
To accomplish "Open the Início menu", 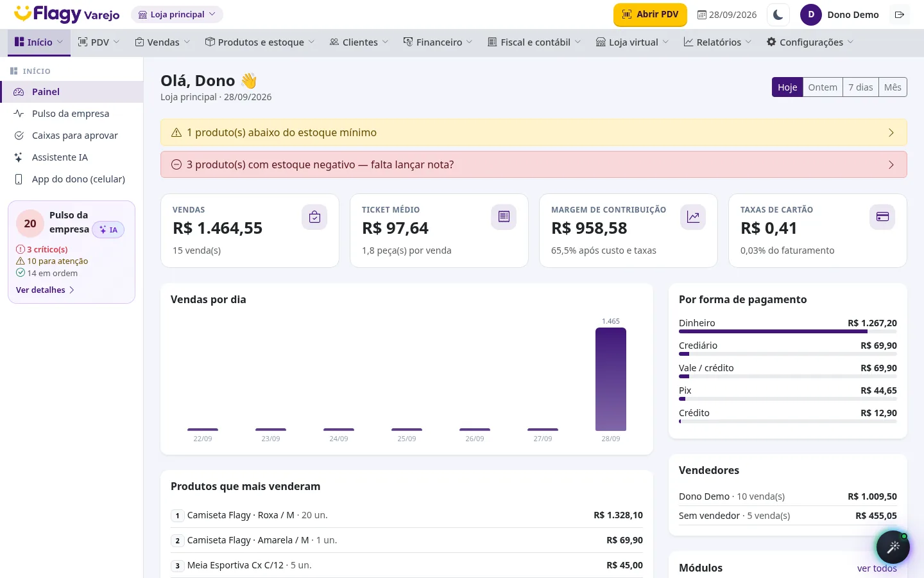I will tap(39, 42).
